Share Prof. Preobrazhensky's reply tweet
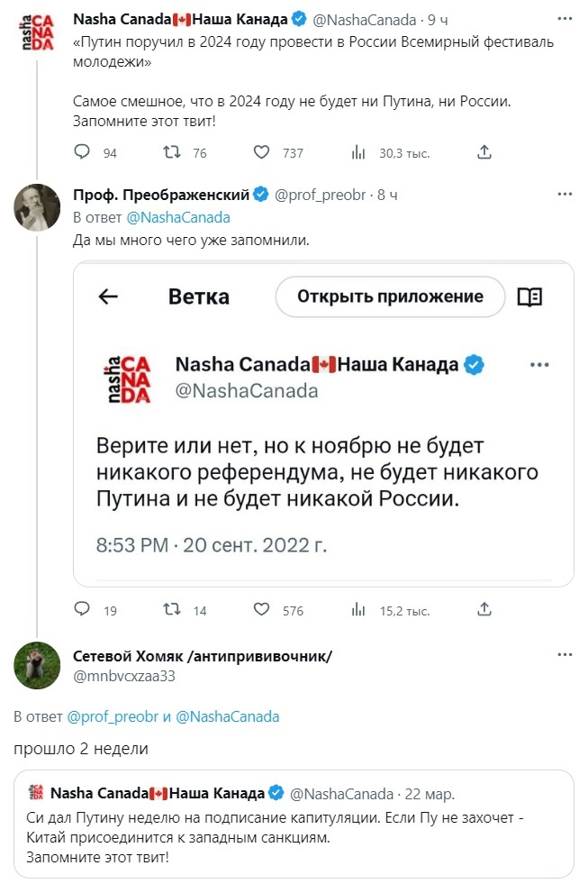Screen dimensions: 588x893 (x=484, y=609)
